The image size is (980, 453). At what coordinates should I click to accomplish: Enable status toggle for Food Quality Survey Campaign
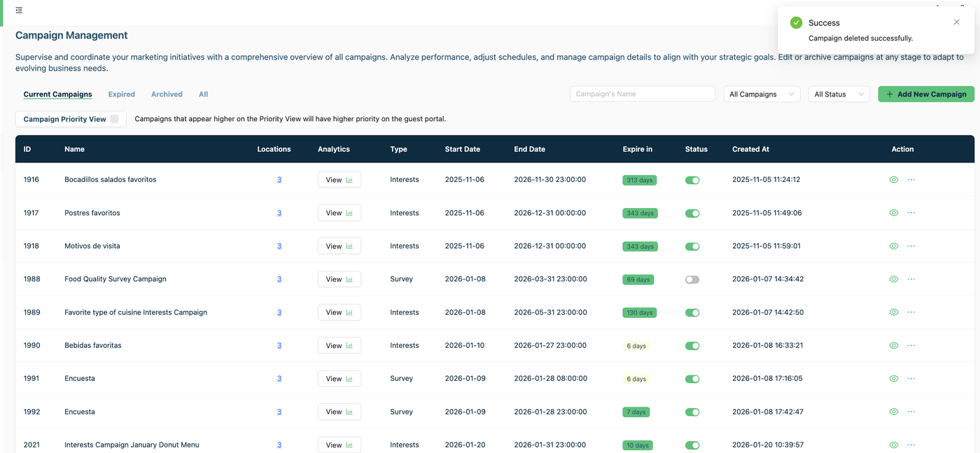(x=692, y=279)
